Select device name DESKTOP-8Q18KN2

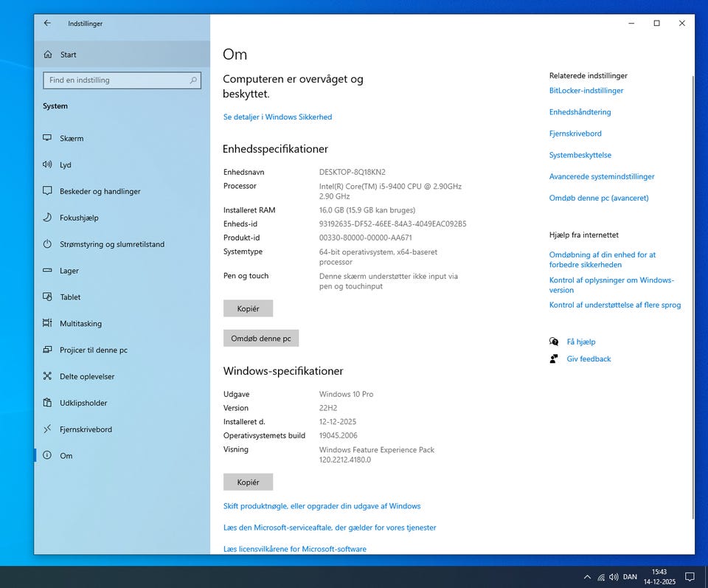[353, 172]
